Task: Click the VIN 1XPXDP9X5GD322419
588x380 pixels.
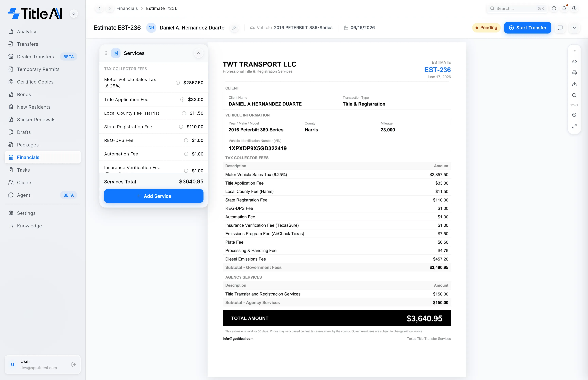Action: pos(257,148)
